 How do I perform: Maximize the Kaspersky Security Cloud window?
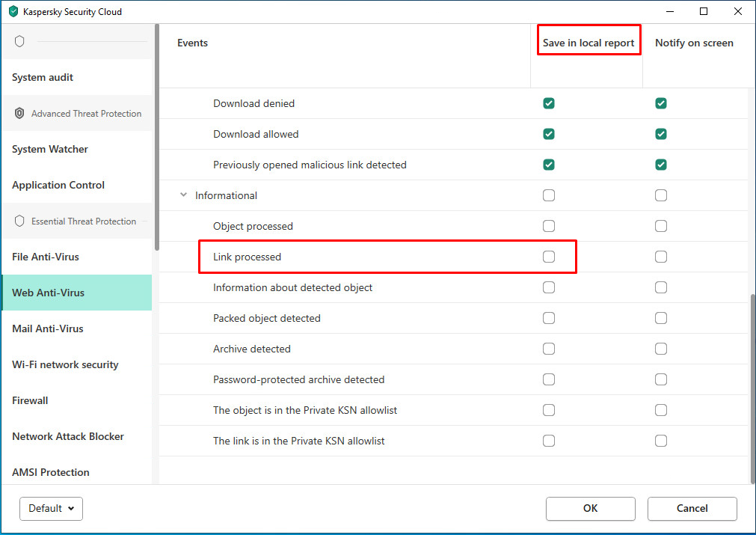(704, 11)
